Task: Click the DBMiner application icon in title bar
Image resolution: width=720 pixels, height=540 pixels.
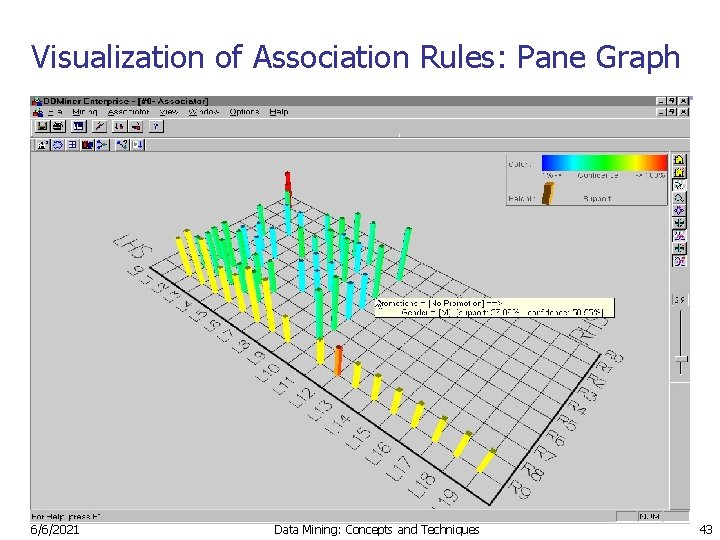Action: [x=37, y=101]
